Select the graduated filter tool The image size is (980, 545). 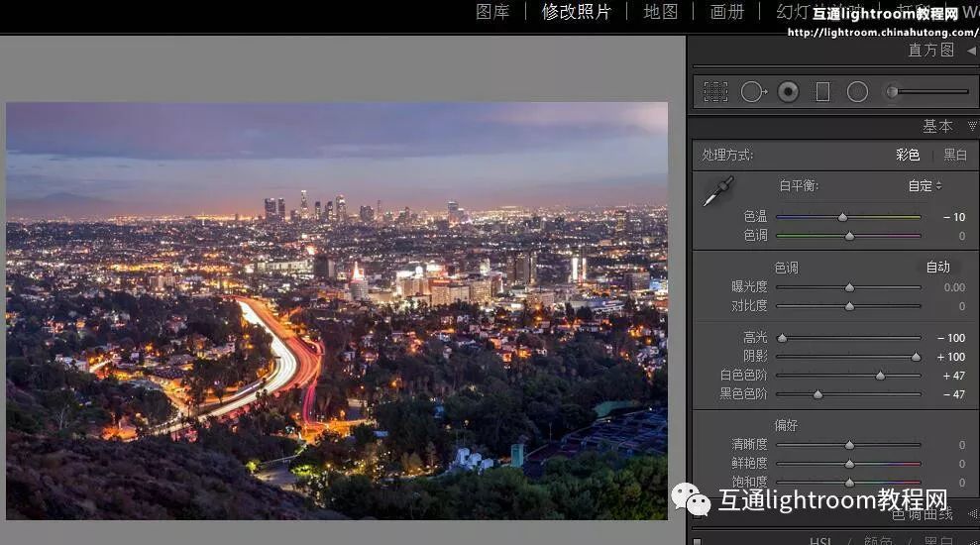823,92
